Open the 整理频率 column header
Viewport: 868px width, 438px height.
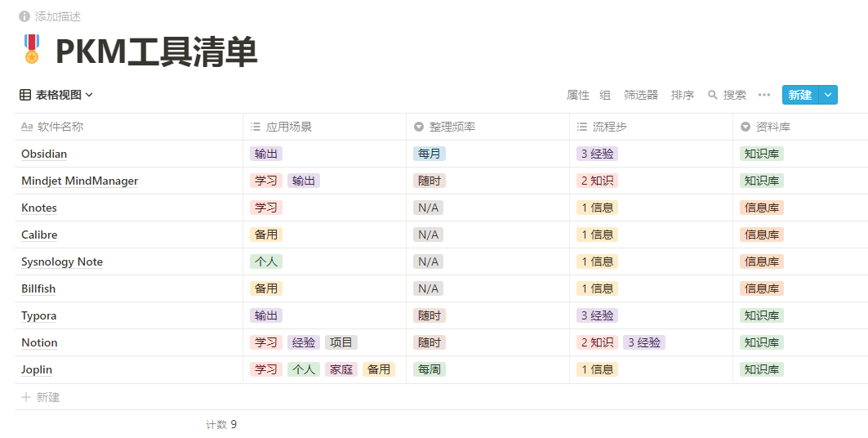coord(487,127)
